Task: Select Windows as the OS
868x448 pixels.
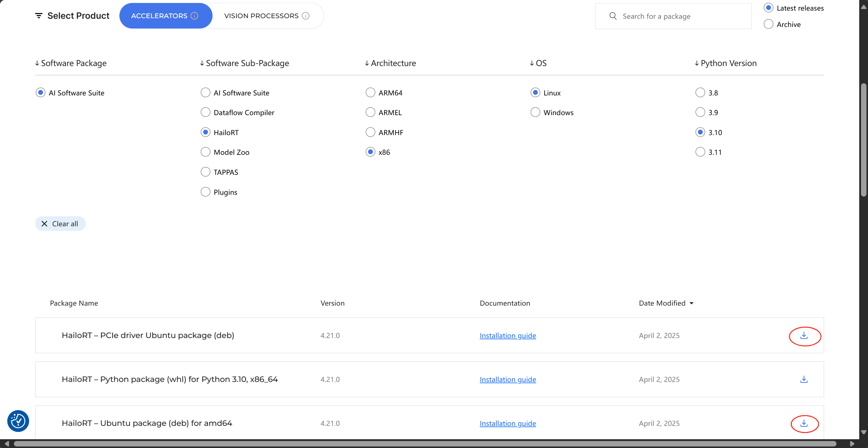Action: (x=535, y=112)
